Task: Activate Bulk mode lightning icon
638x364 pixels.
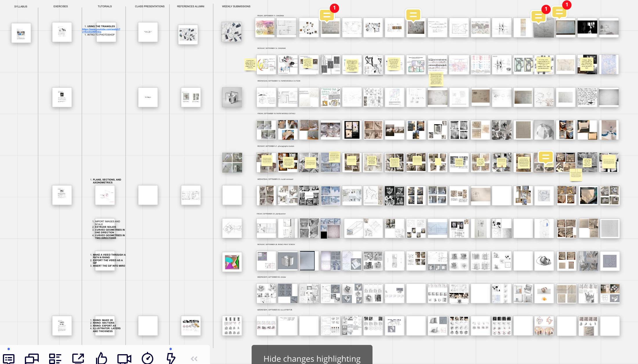Action: pyautogui.click(x=171, y=358)
